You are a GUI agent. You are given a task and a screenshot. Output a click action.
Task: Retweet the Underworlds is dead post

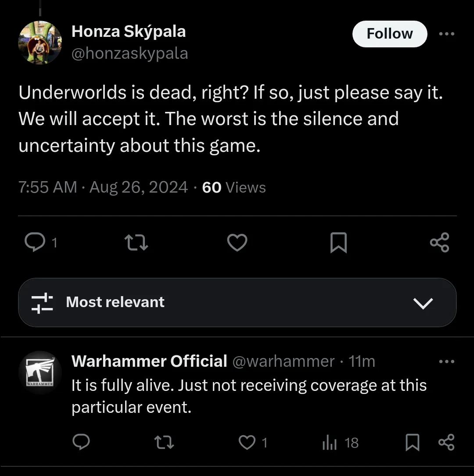coord(136,242)
